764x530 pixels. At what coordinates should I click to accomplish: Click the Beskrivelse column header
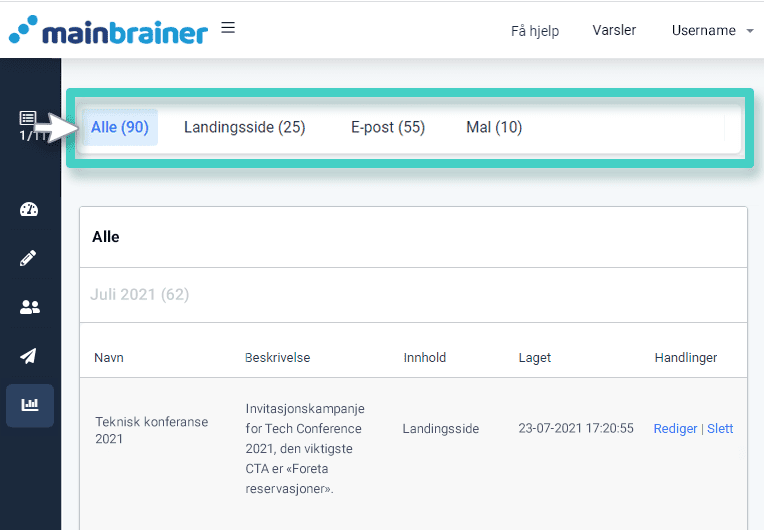277,358
